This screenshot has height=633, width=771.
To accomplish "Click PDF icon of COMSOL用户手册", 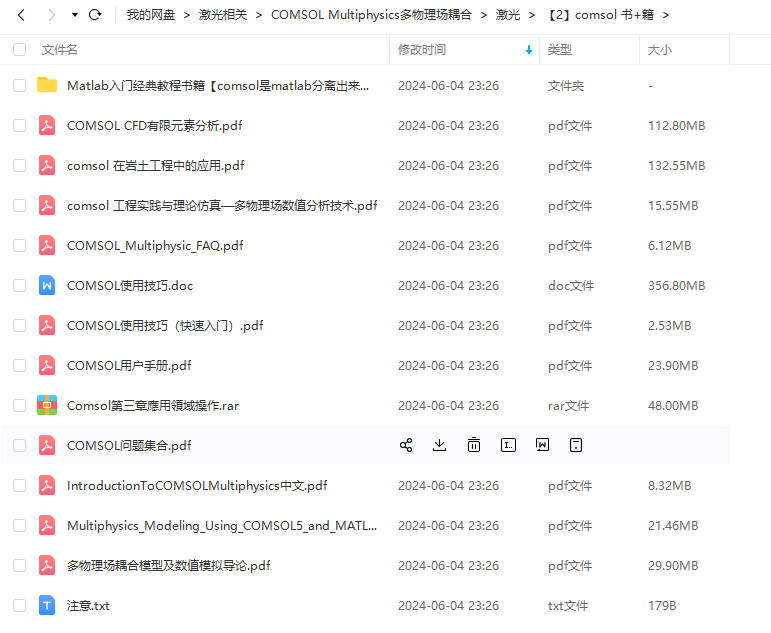I will click(x=47, y=365).
